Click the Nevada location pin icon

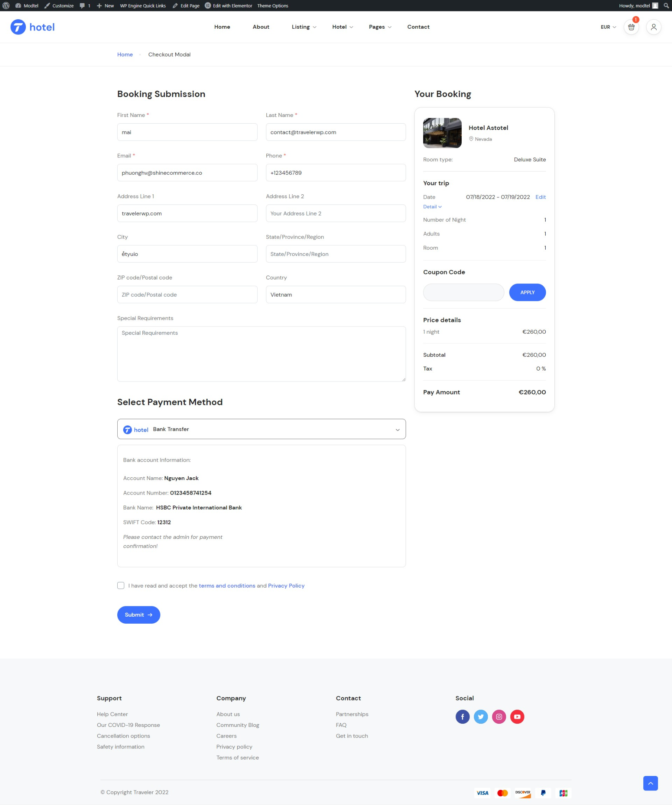(x=471, y=139)
